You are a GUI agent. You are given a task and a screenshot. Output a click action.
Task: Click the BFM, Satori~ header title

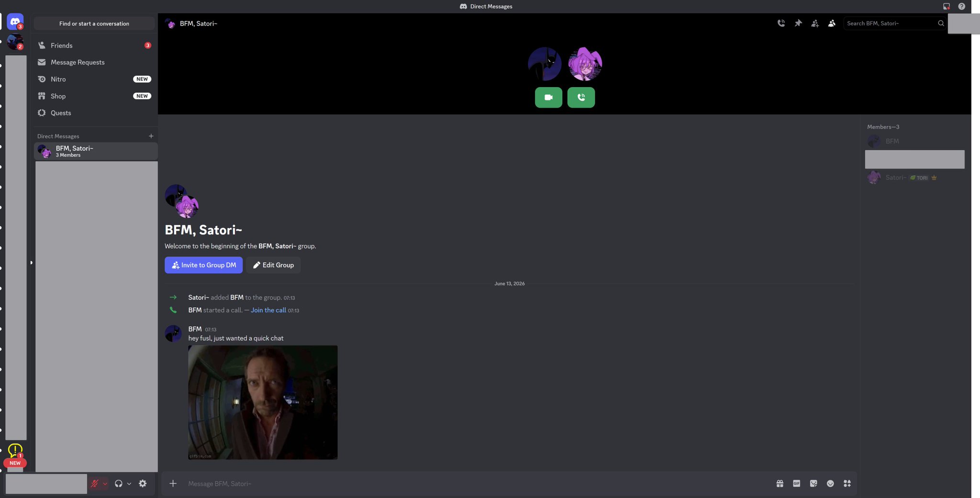click(198, 23)
